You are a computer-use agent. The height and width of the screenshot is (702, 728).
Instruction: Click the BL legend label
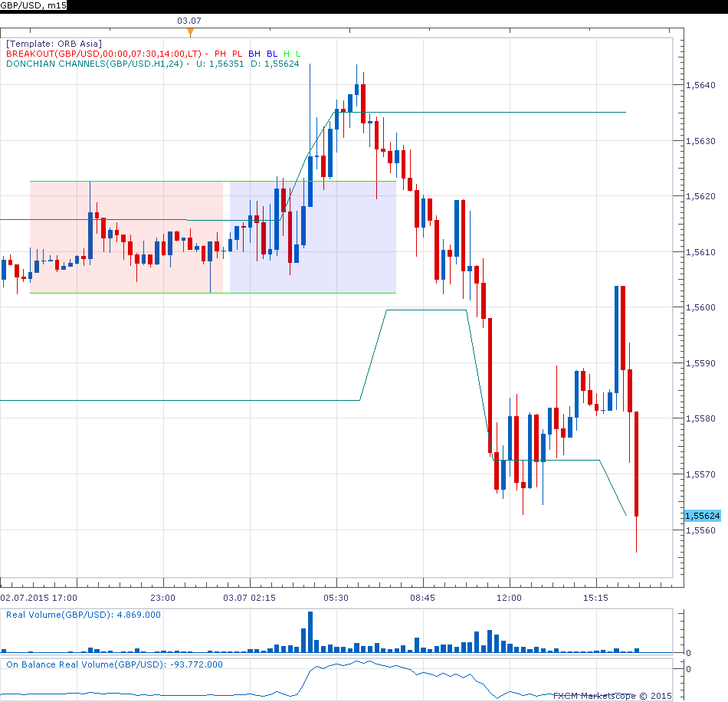pyautogui.click(x=272, y=54)
